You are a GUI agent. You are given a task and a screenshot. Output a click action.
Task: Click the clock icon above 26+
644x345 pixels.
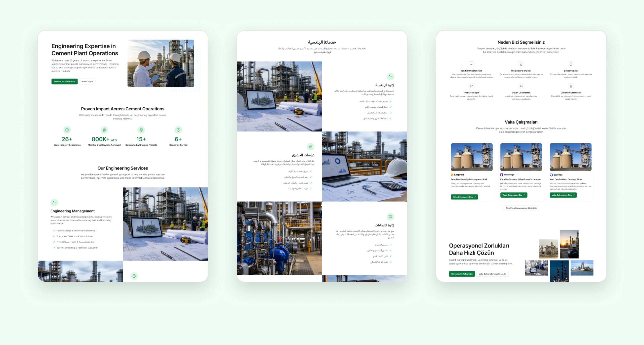[x=67, y=130]
